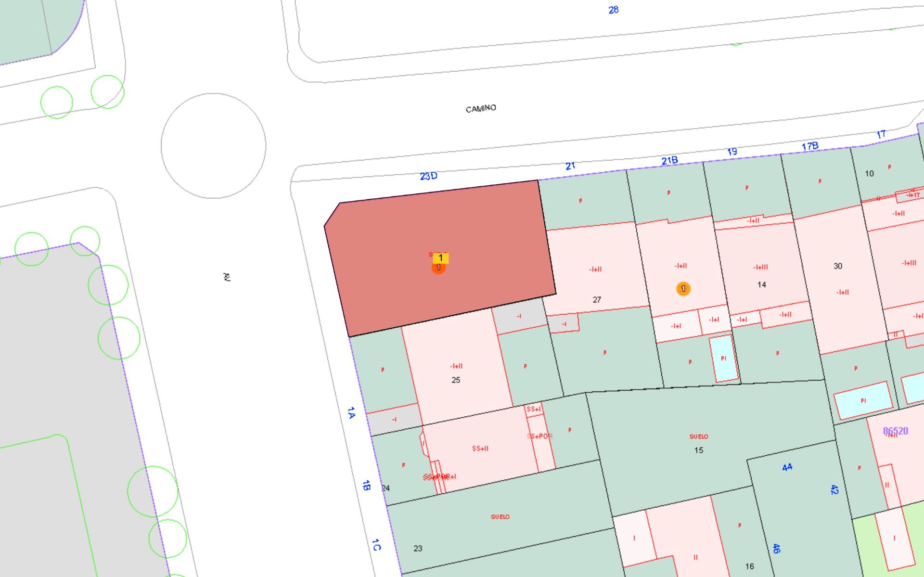
Task: Expand the SUELO parcel 23 details
Action: [418, 548]
